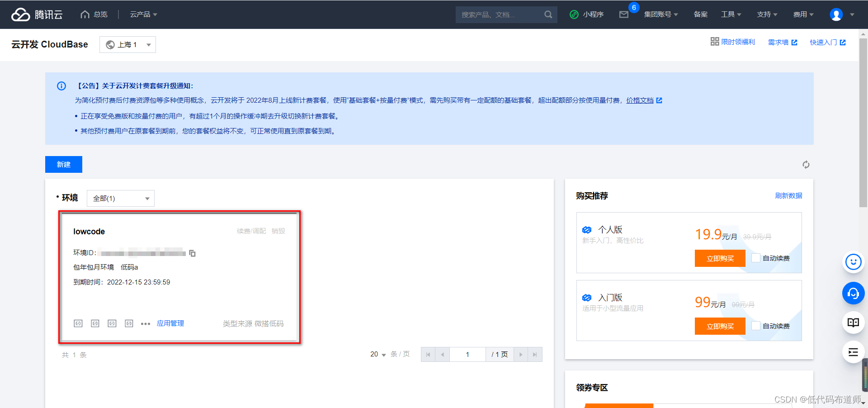Image resolution: width=868 pixels, height=408 pixels.
Task: Open the 小程序 mini program entry
Action: [x=587, y=14]
